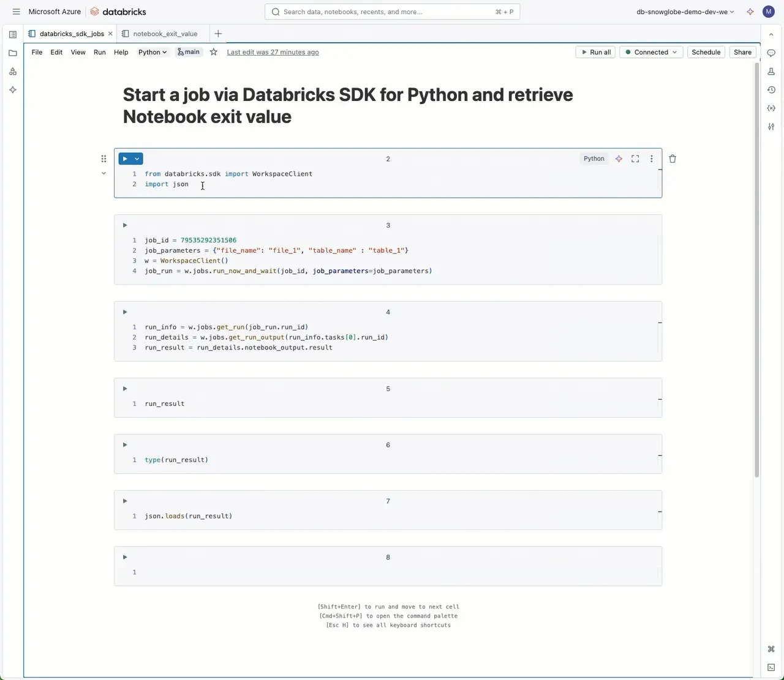Image resolution: width=784 pixels, height=680 pixels.
Task: Toggle the hamburger navigation menu
Action: point(16,12)
